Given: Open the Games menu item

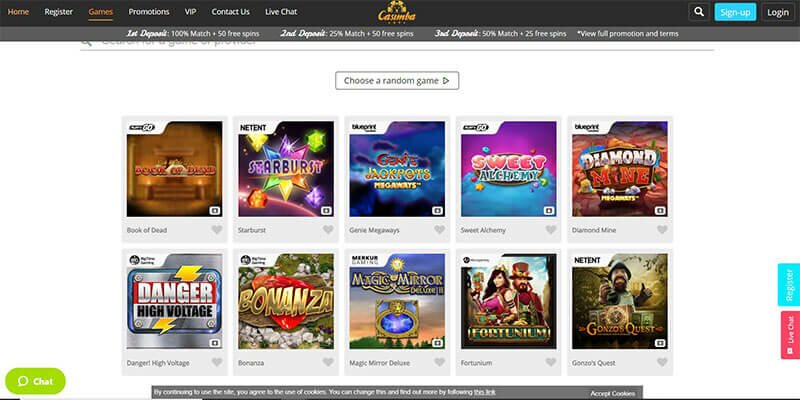Looking at the screenshot, I should click(101, 12).
